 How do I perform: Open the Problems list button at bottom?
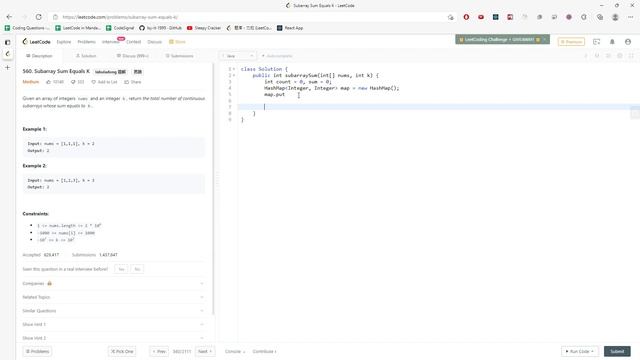tap(37, 351)
